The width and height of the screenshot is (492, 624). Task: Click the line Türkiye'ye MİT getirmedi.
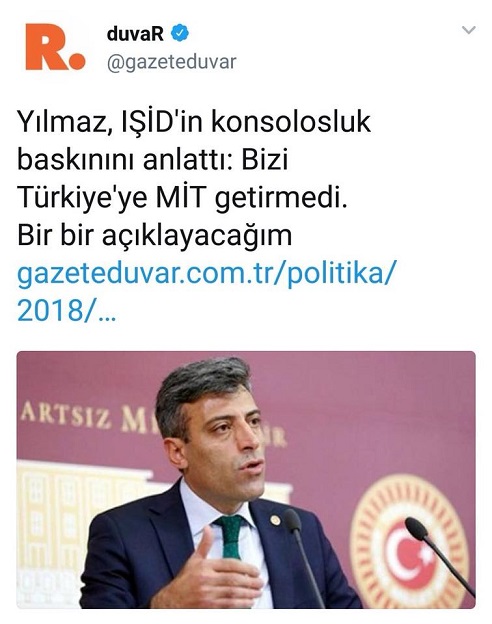click(182, 198)
